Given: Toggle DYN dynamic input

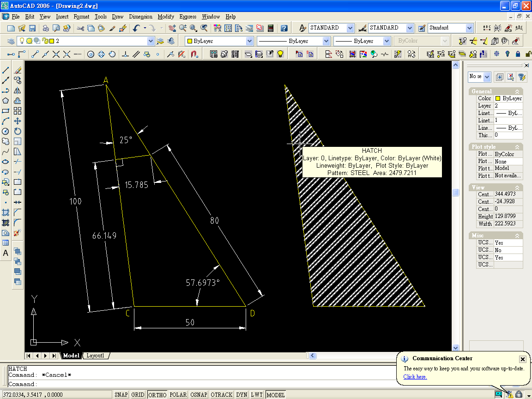Looking at the screenshot, I should tap(242, 394).
